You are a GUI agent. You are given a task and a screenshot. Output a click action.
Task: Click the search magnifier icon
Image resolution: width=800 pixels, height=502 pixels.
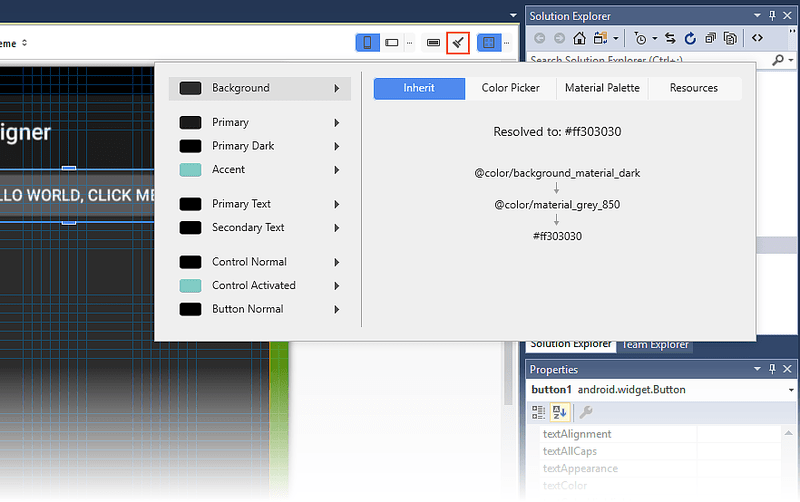coord(778,60)
